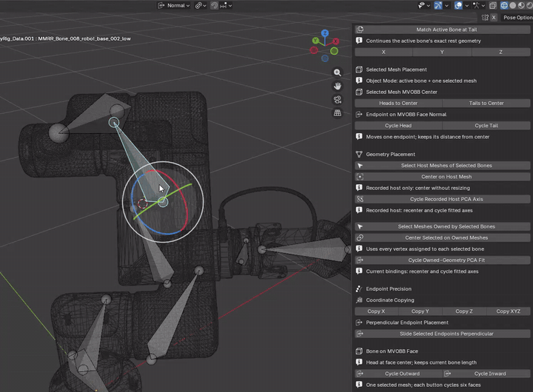This screenshot has height=392, width=533.
Task: Click the Center Selected on Owned Meshes icon
Action: pyautogui.click(x=360, y=237)
